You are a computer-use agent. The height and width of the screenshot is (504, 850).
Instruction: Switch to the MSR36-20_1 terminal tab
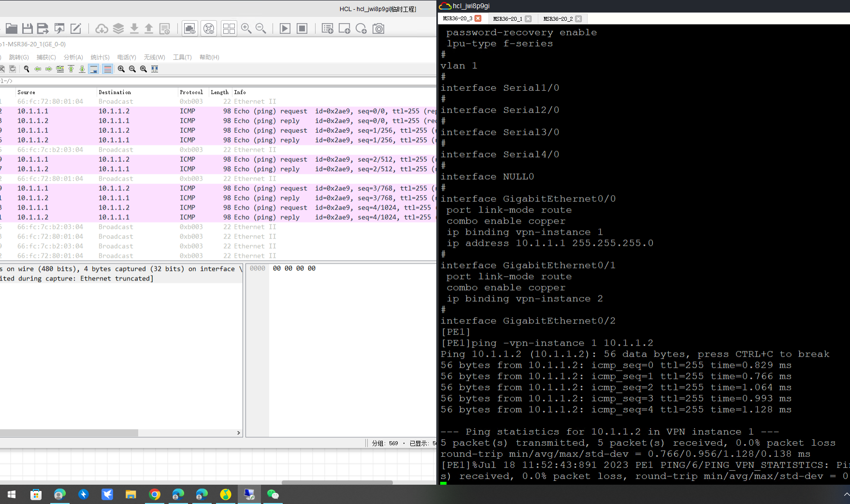(x=507, y=19)
